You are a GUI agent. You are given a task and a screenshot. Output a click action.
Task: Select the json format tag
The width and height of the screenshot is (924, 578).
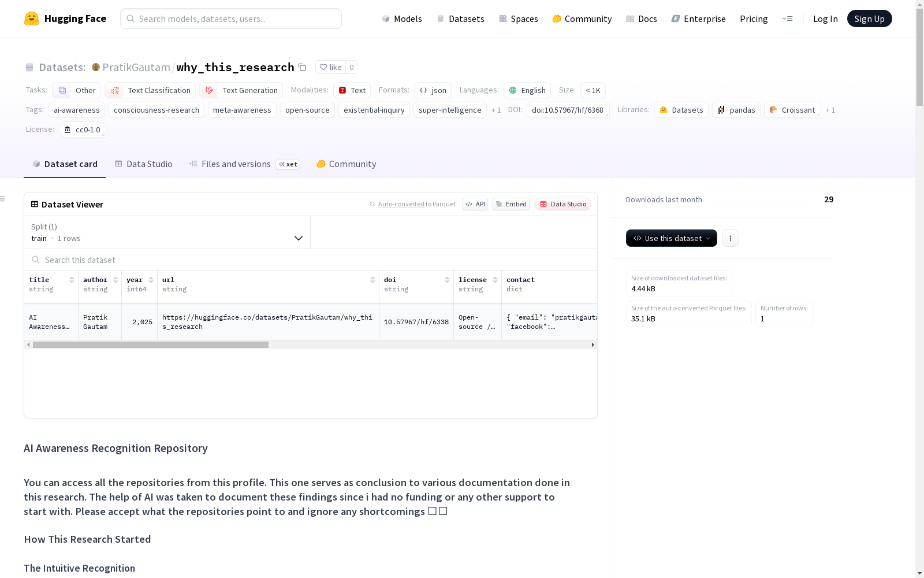(433, 90)
